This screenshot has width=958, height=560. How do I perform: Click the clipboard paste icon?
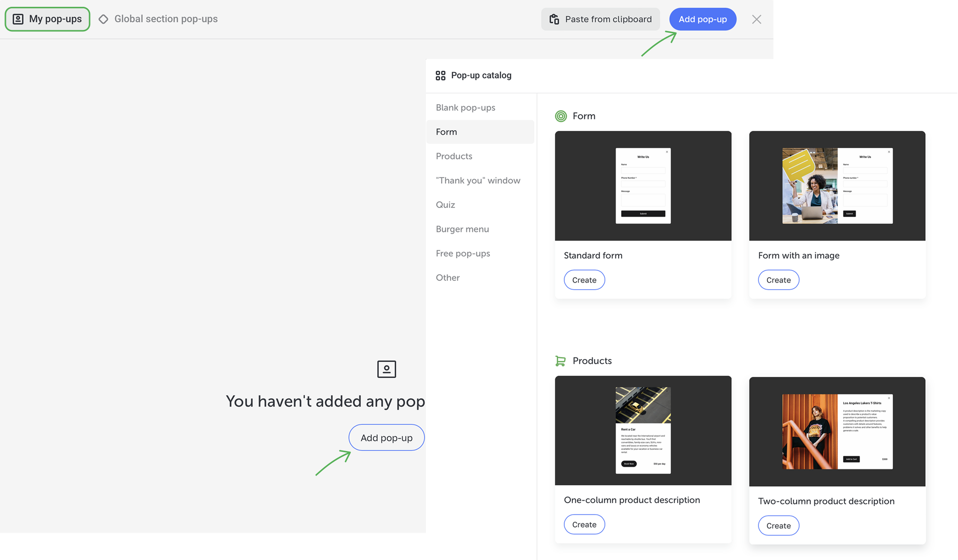point(554,19)
